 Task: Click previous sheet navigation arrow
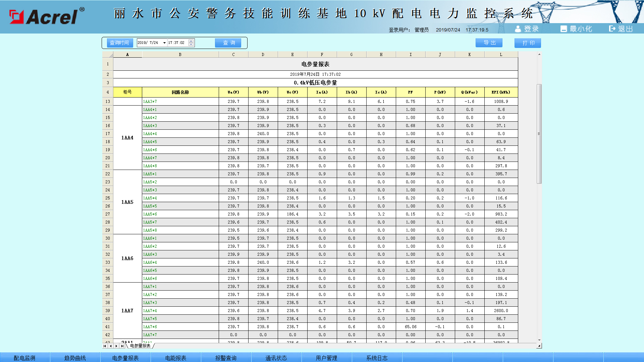pos(111,346)
